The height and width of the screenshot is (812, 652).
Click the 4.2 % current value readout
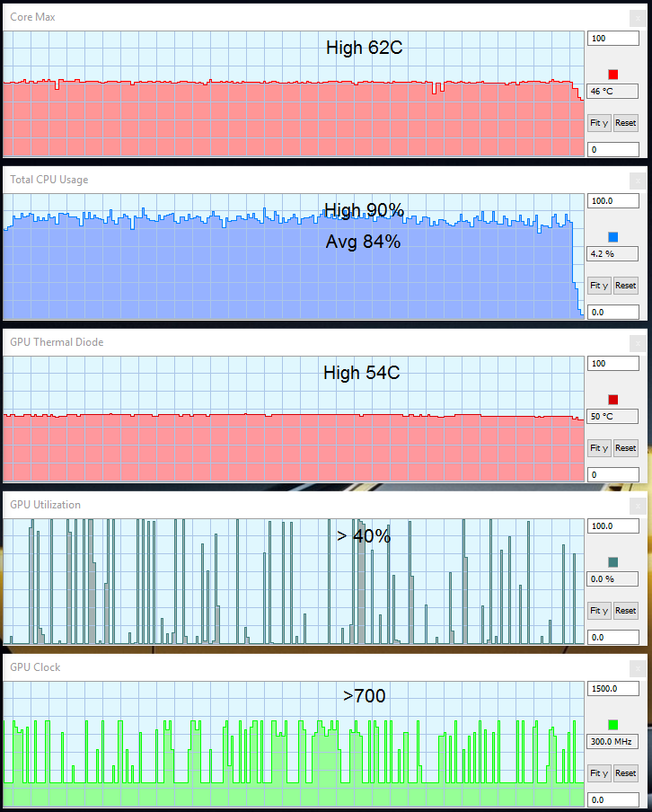tap(612, 253)
